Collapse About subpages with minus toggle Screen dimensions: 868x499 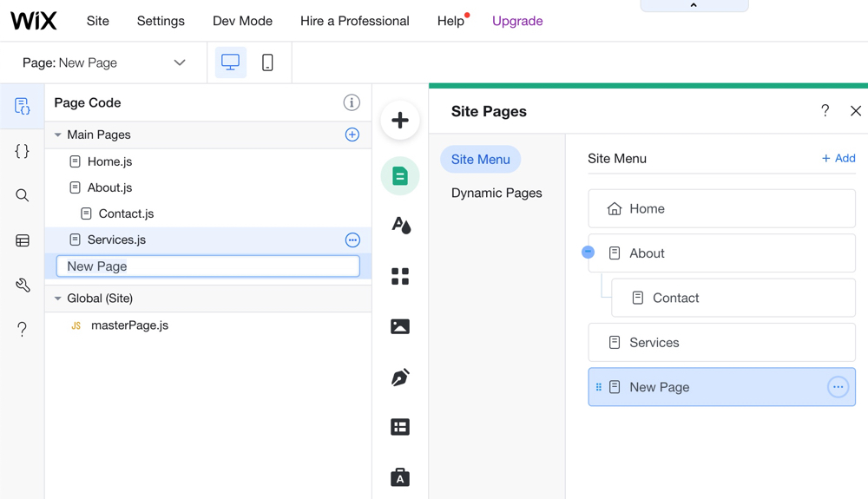coord(588,253)
